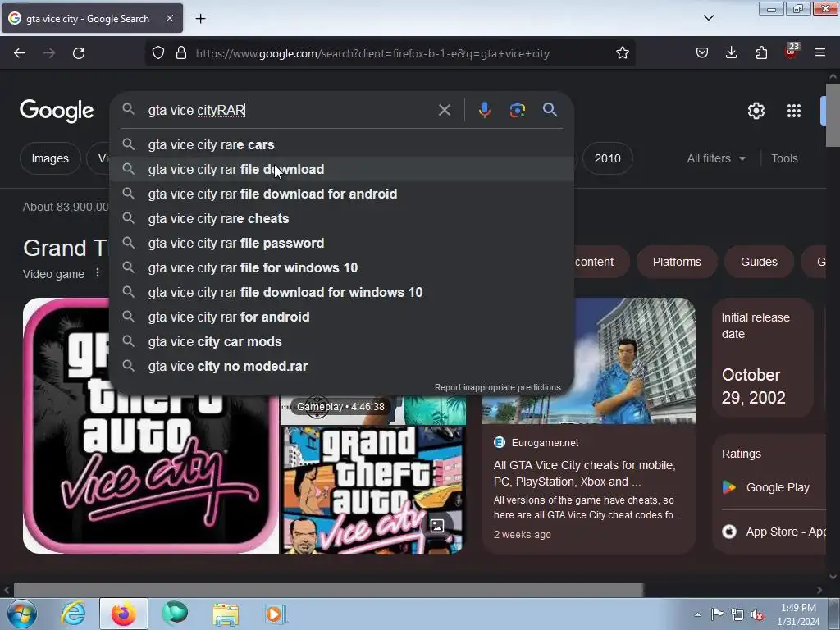The height and width of the screenshot is (630, 840).
Task: Open the extensions puzzle-piece icon
Action: [761, 53]
